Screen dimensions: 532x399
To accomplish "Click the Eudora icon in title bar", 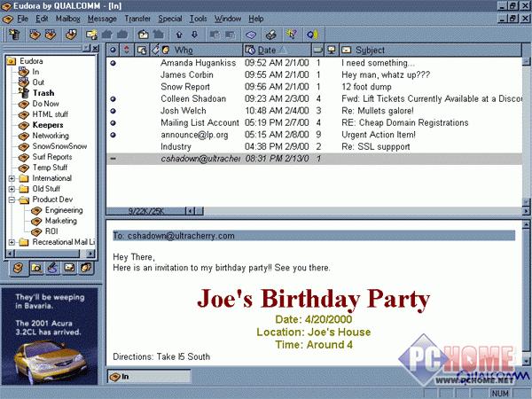I will 6,6.
